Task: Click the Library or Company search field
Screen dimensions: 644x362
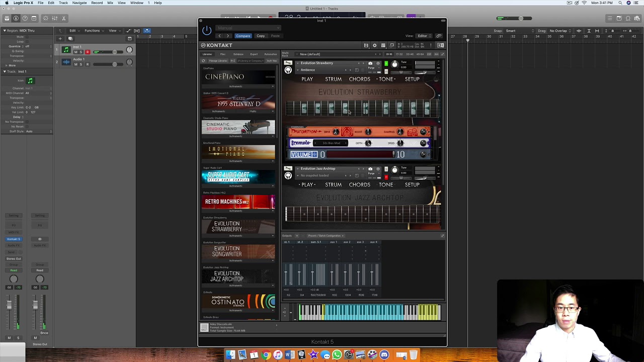Action: pyautogui.click(x=250, y=61)
